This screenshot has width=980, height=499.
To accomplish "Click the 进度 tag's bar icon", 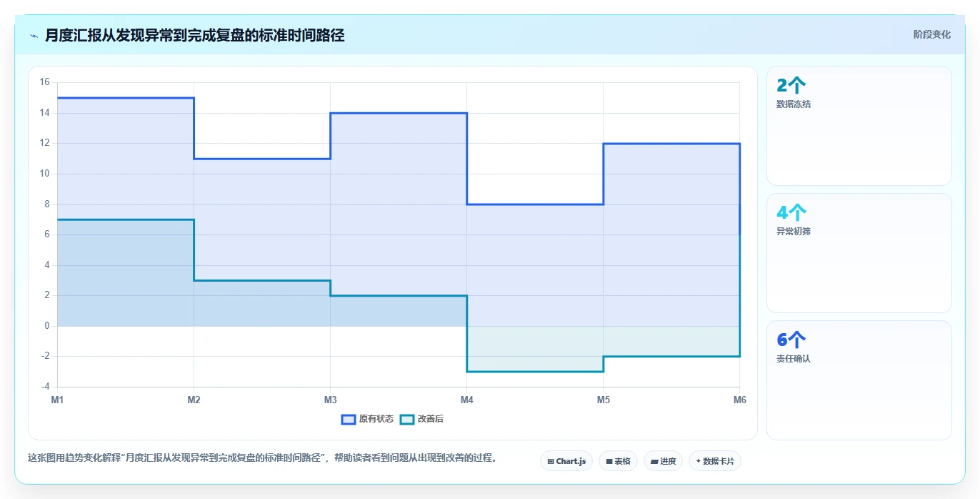I will point(654,462).
